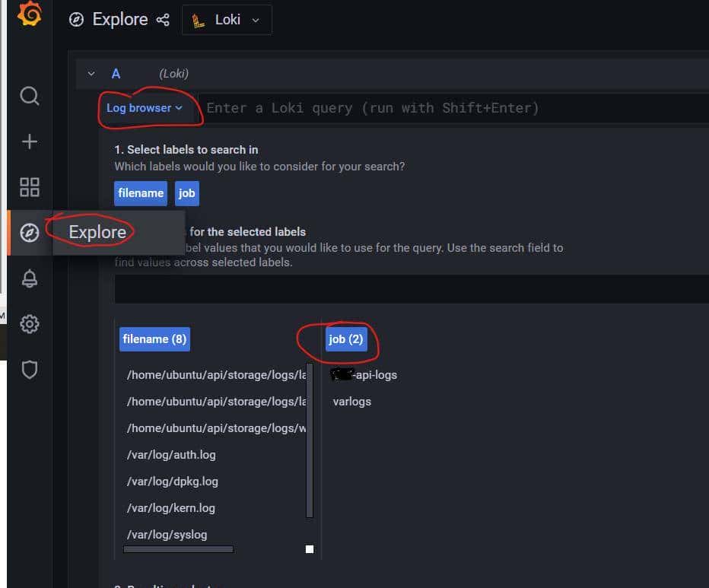Open the Alerting bell icon
The height and width of the screenshot is (588, 709).
29,278
